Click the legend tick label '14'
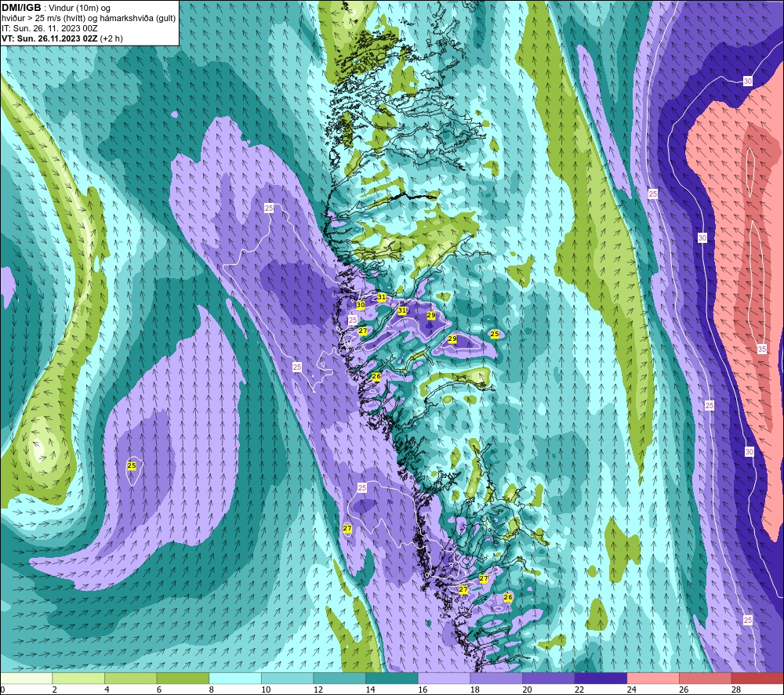784x695 pixels. (x=371, y=690)
